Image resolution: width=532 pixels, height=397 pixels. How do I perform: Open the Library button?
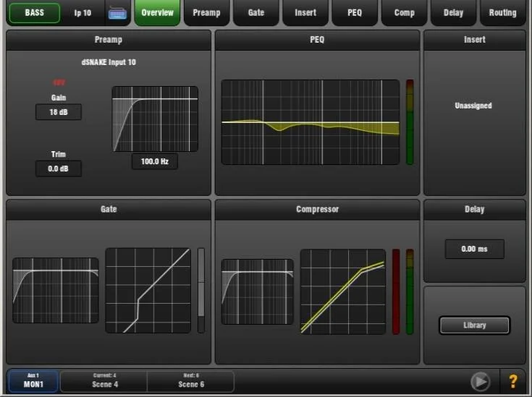tap(474, 325)
